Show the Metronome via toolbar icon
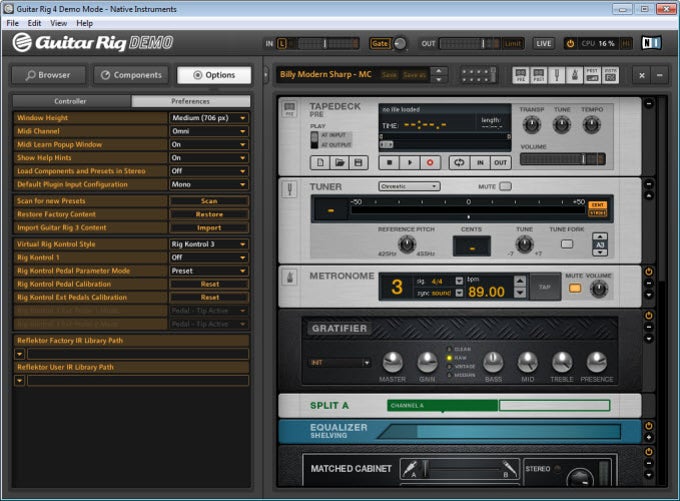This screenshot has height=501, width=680. tap(575, 75)
